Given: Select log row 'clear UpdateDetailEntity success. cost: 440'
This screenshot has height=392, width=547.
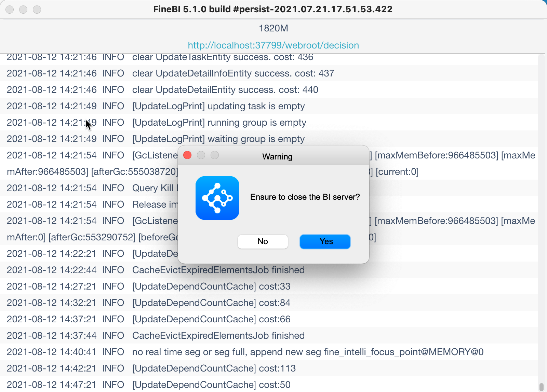Looking at the screenshot, I should 269,89.
